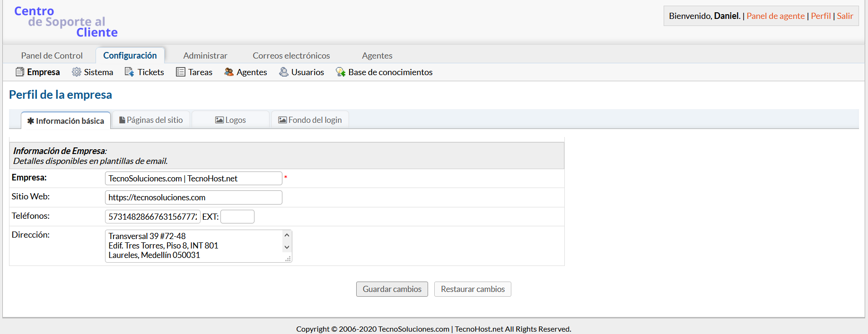This screenshot has width=868, height=334.
Task: Open Sistema settings gear icon
Action: pos(76,72)
